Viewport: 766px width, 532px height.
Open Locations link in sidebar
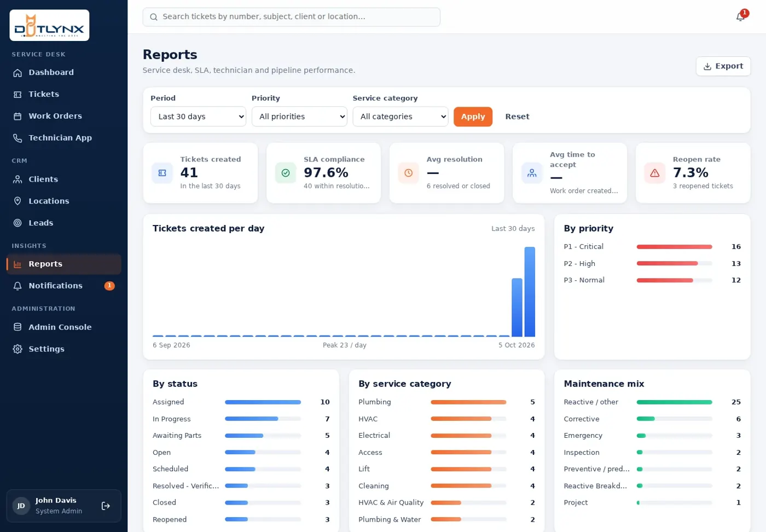(x=64, y=201)
